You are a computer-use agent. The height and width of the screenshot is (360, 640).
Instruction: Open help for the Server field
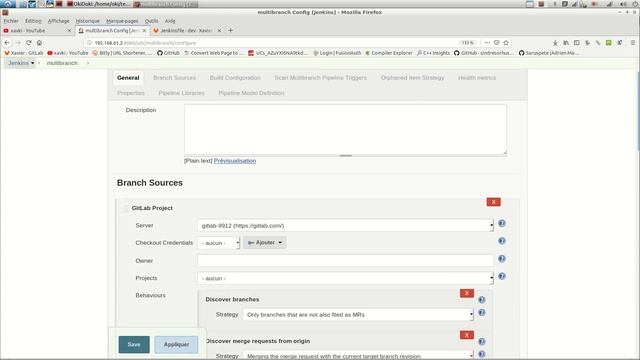(x=502, y=223)
